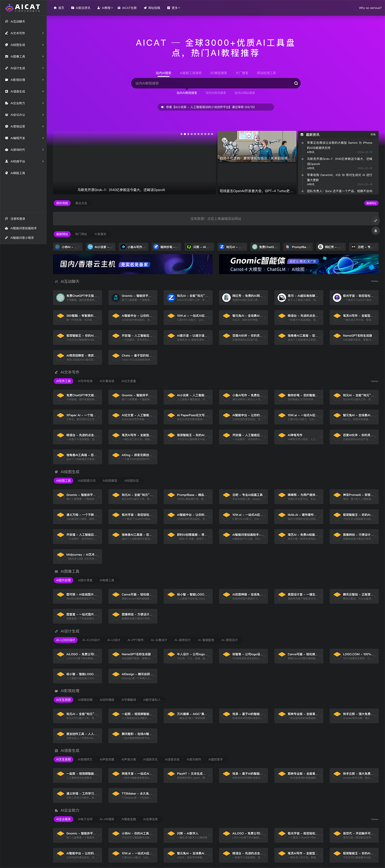Open the 网红秀 logo in AI互动聊天
Image resolution: width=385 pixels, height=868 pixels.
click(226, 298)
